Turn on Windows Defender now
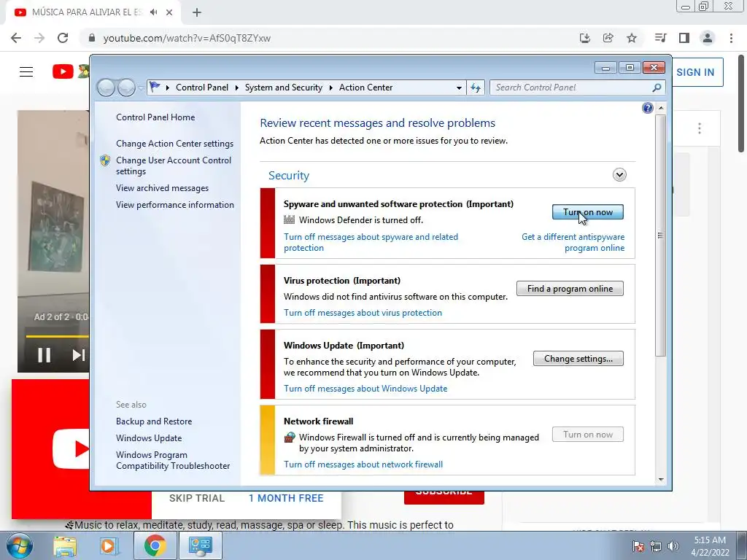Image resolution: width=747 pixels, height=560 pixels. (587, 212)
